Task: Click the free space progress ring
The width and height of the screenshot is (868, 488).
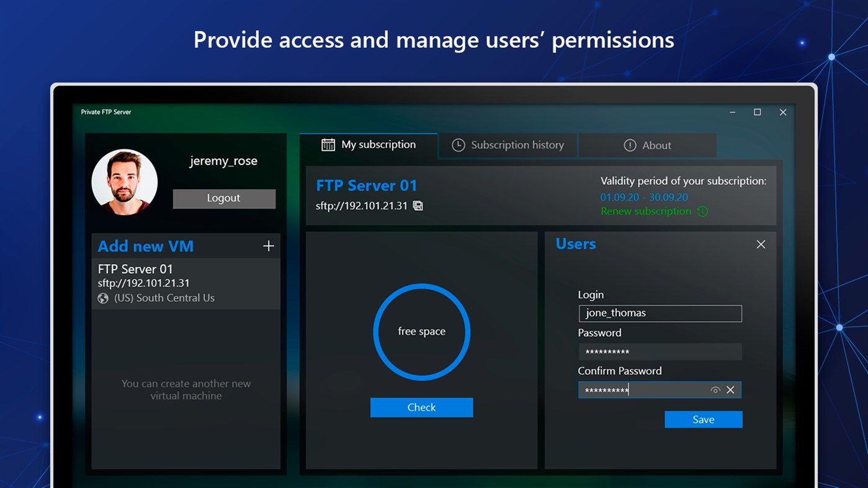Action: [421, 331]
